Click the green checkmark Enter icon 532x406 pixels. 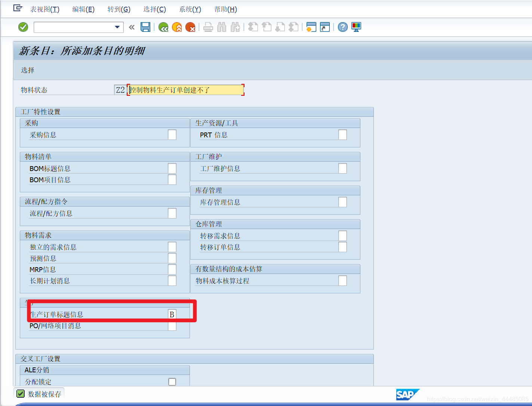[23, 27]
